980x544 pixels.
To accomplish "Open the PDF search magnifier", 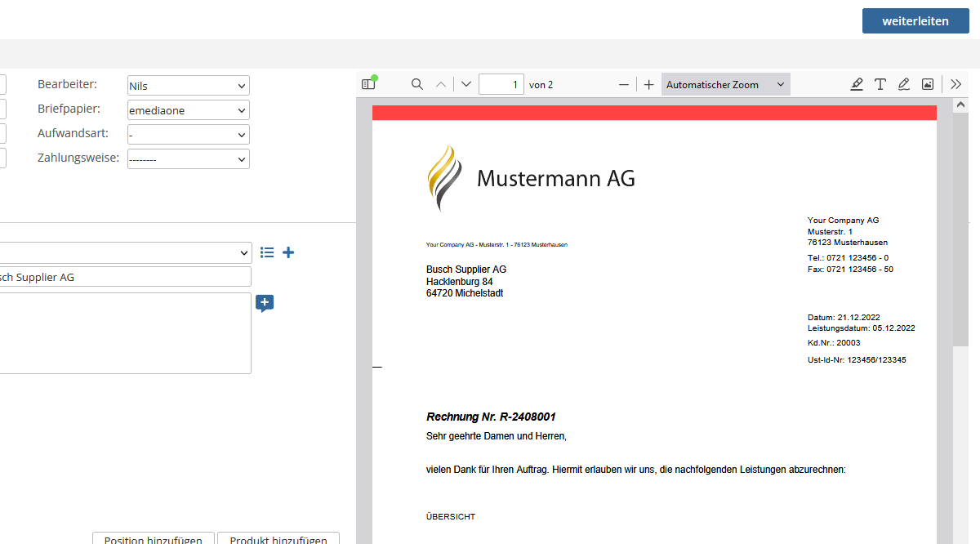I will click(417, 84).
